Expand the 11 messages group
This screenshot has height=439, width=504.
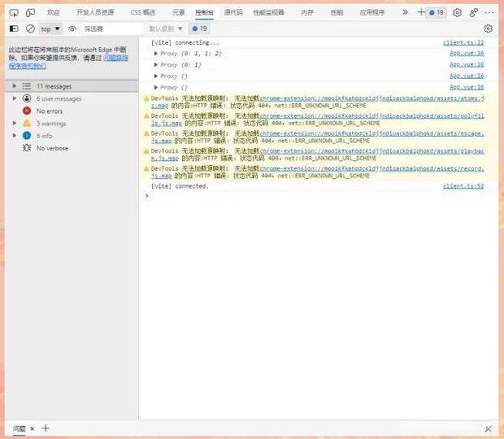click(14, 86)
